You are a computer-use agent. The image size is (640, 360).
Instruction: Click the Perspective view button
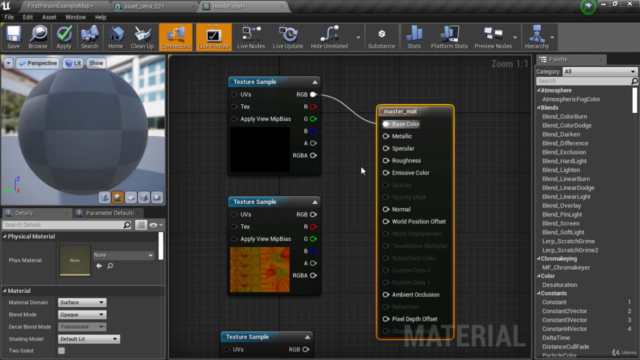38,63
